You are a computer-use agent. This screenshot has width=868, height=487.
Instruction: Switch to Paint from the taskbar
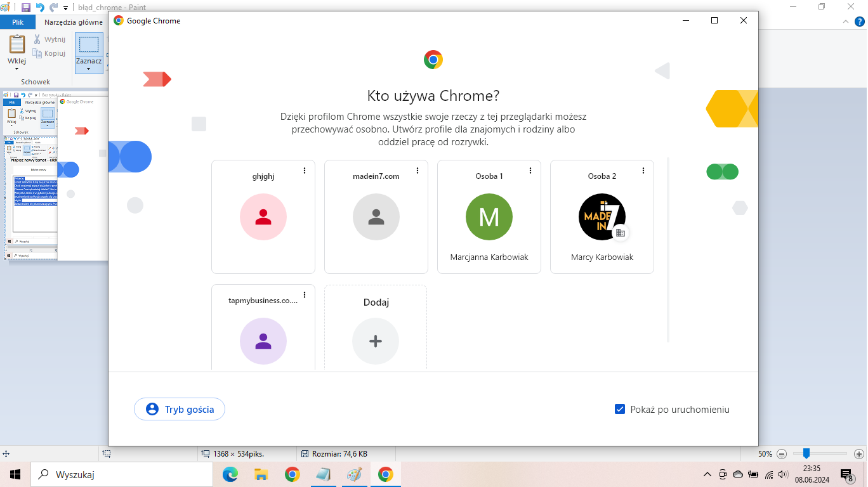tap(355, 474)
